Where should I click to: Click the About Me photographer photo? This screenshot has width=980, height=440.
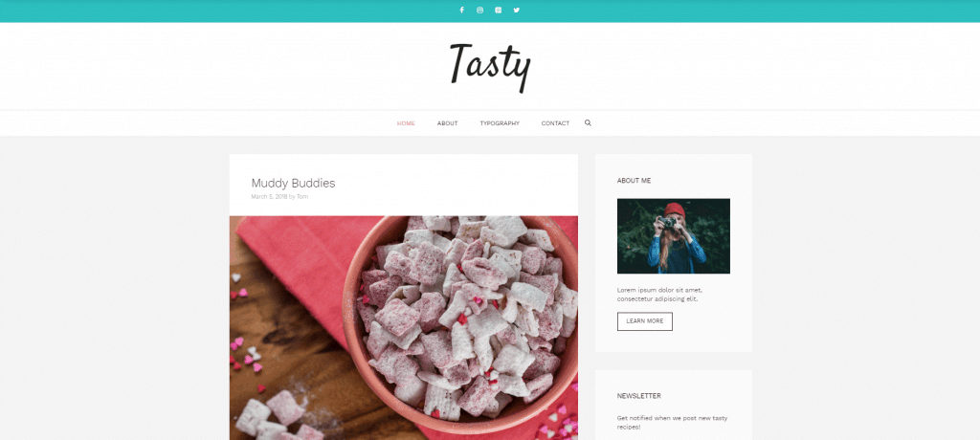point(673,236)
